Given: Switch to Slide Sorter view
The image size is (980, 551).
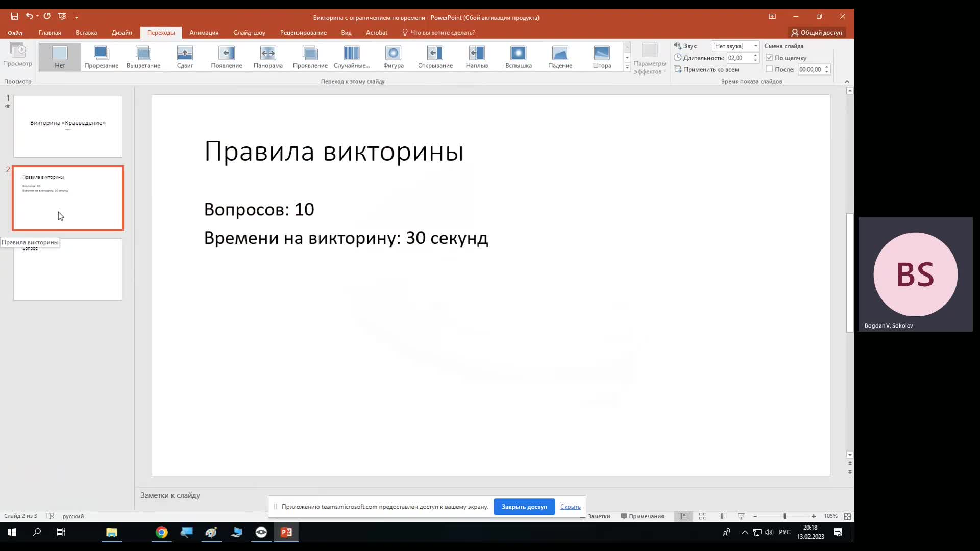Looking at the screenshot, I should 703,516.
